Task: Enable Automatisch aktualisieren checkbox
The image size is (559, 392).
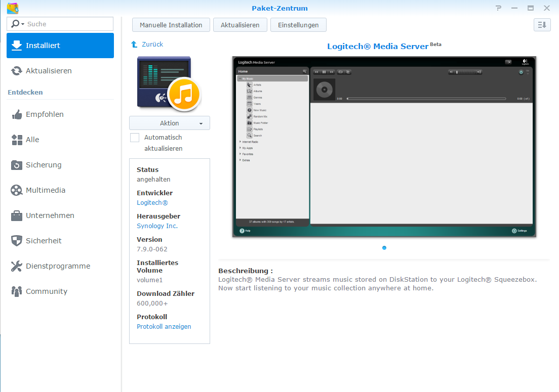Action: [x=135, y=138]
